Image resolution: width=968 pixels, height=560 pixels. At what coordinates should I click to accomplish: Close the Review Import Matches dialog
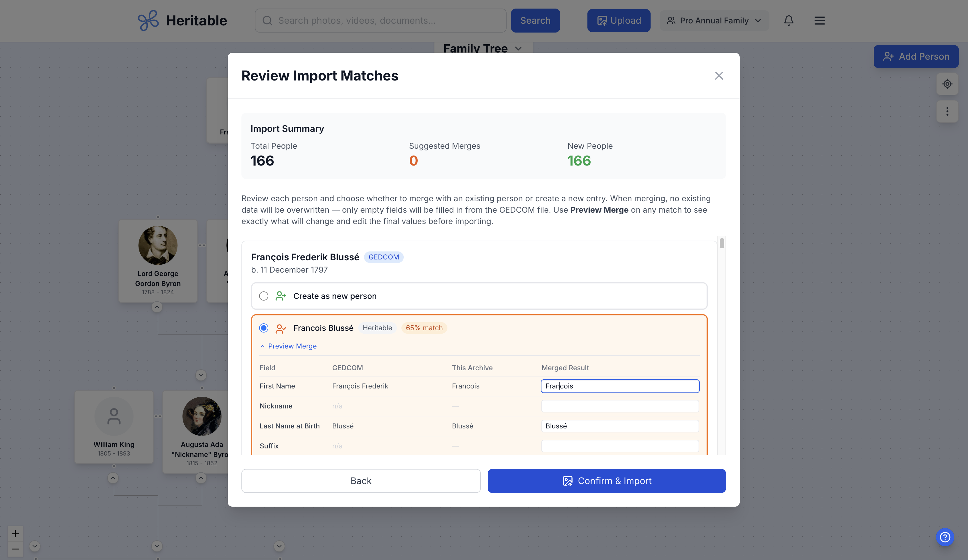click(x=719, y=76)
